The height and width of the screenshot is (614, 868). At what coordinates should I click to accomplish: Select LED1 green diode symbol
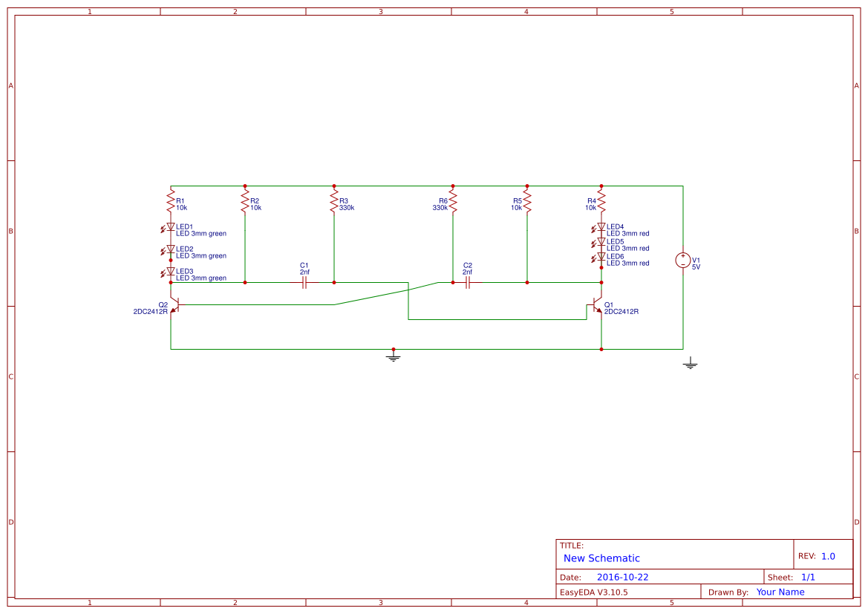(x=168, y=227)
